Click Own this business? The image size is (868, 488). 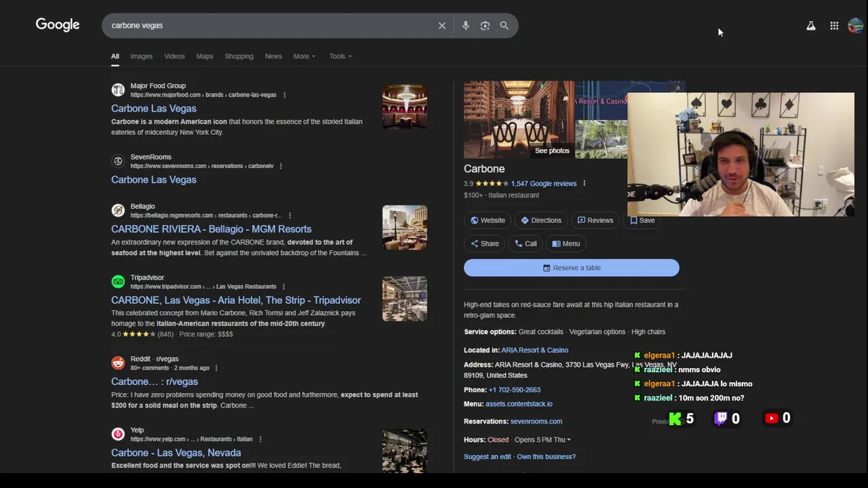click(547, 457)
